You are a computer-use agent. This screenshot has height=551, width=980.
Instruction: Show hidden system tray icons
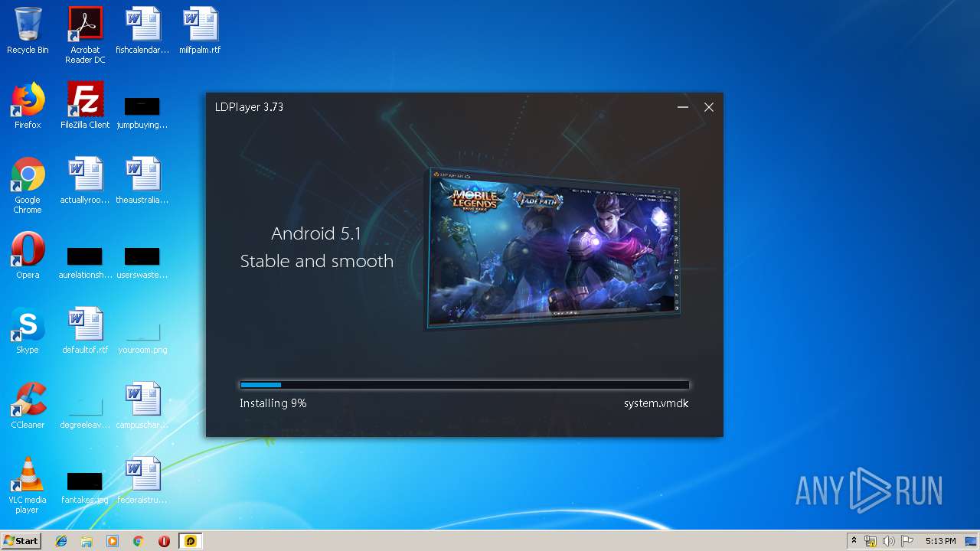coord(854,541)
